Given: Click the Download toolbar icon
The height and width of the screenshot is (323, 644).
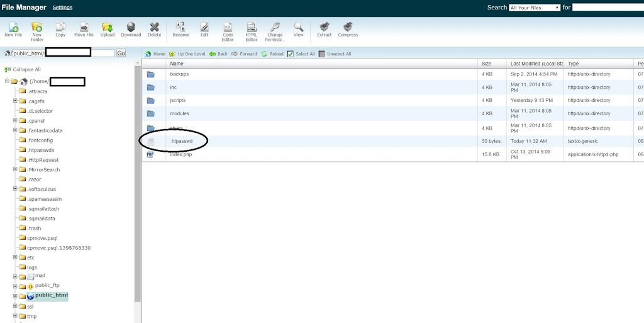Looking at the screenshot, I should (131, 29).
